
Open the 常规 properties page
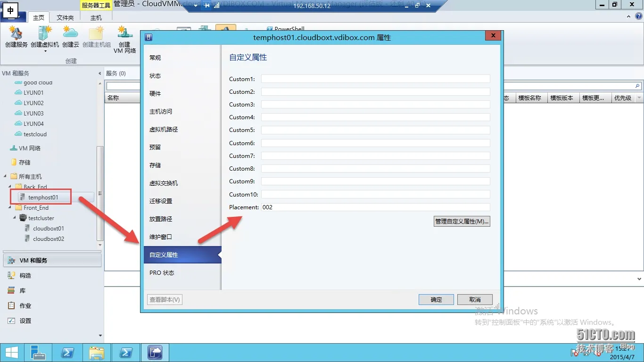click(182, 58)
